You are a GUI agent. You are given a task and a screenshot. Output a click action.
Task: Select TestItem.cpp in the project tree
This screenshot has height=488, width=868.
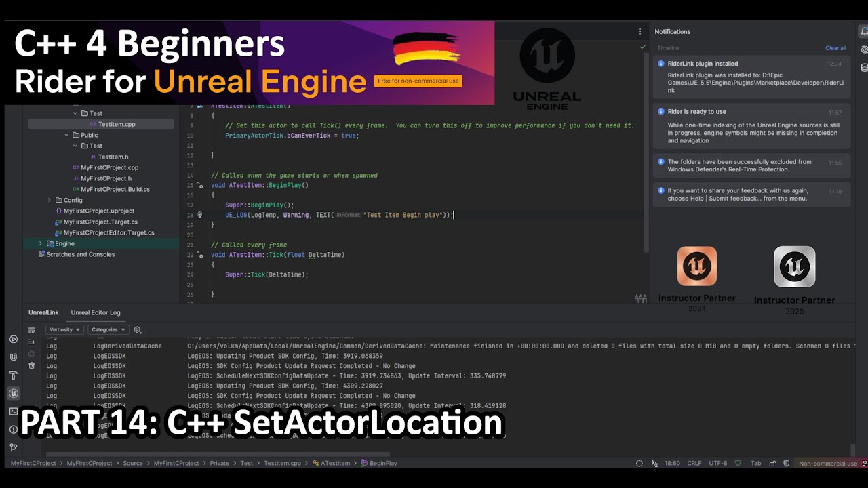(x=101, y=124)
